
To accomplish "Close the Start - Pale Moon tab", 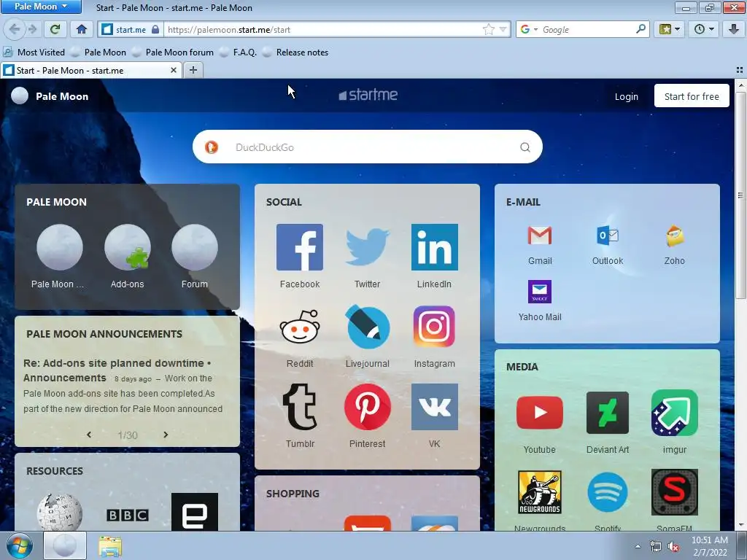I will point(174,71).
